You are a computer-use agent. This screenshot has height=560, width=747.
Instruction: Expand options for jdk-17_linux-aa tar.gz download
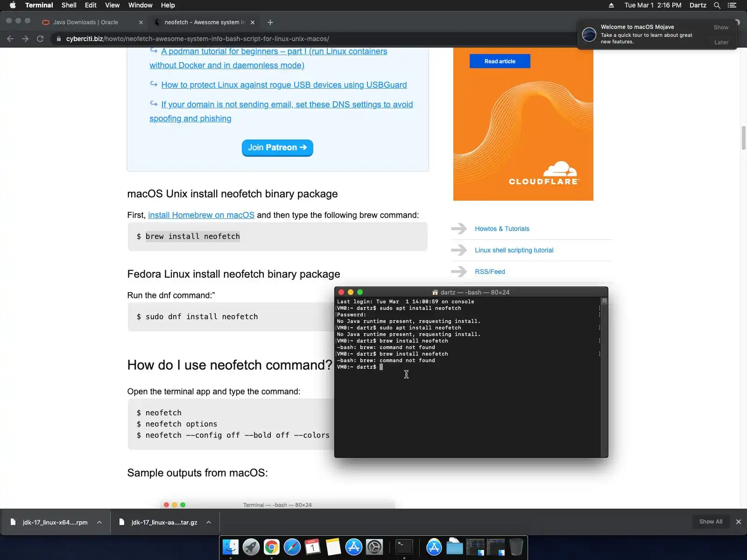click(209, 522)
